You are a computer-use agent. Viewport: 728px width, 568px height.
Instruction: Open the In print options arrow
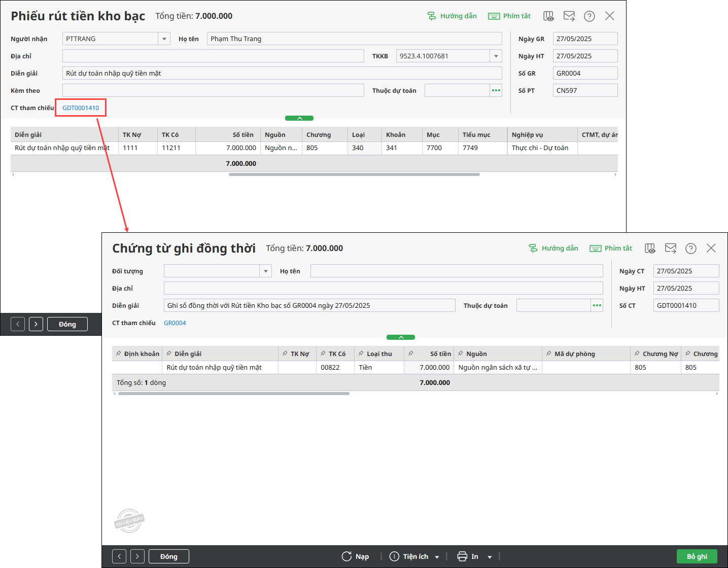(490, 557)
